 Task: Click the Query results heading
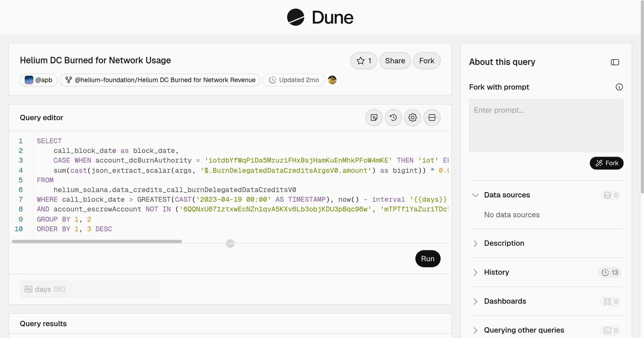[43, 324]
